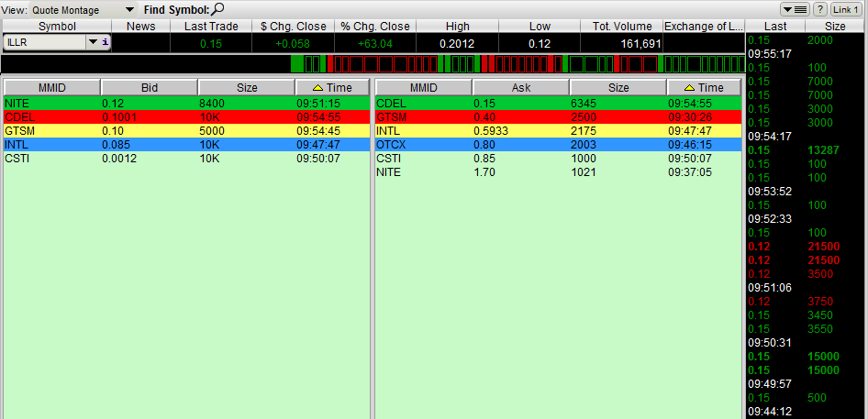
Task: Select the CDEL ask row at 0.15
Action: tap(558, 103)
